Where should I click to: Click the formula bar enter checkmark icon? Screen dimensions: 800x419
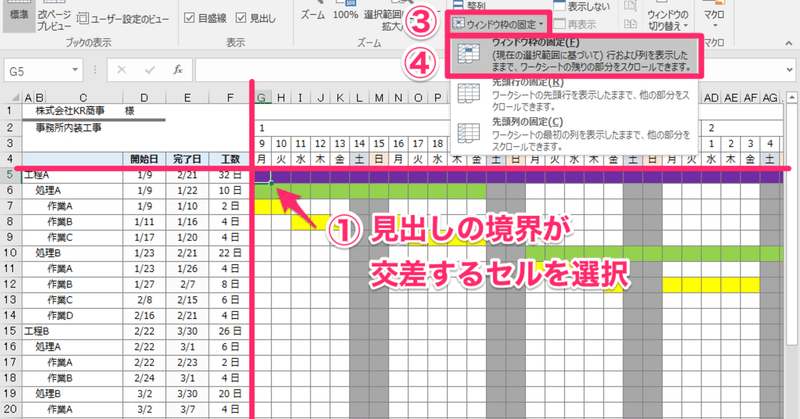(x=149, y=70)
